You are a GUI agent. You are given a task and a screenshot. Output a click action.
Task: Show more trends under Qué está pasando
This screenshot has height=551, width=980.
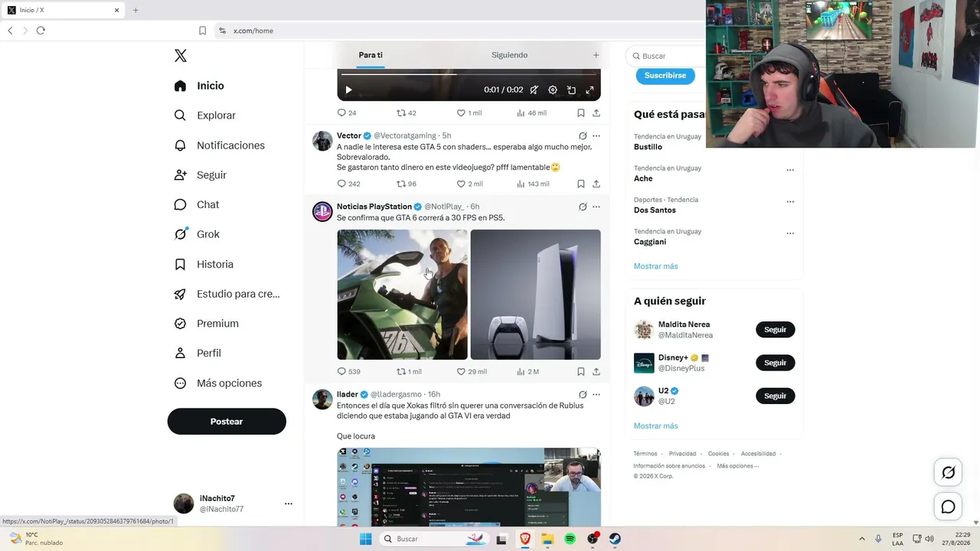click(x=656, y=266)
